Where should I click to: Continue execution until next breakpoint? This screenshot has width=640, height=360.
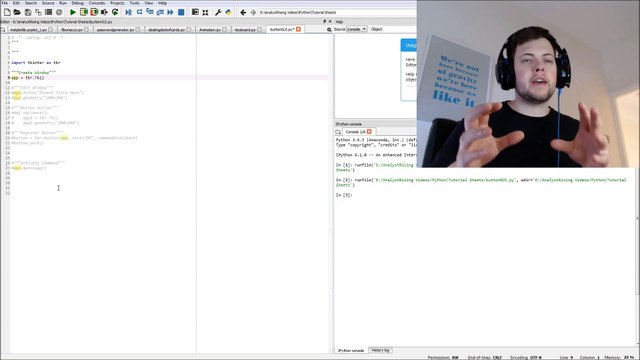pyautogui.click(x=170, y=12)
